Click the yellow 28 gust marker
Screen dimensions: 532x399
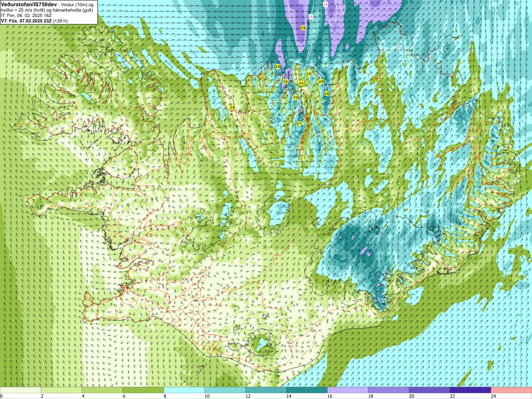coord(321,81)
